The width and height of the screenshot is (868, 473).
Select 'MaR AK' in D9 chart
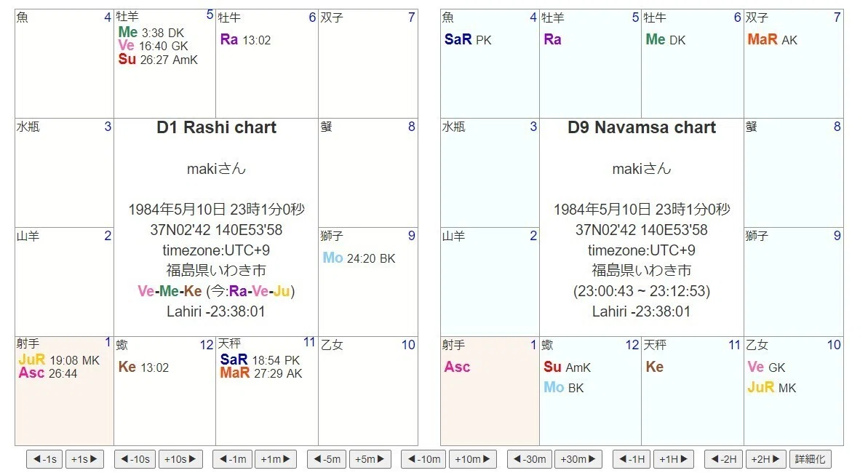coord(772,39)
